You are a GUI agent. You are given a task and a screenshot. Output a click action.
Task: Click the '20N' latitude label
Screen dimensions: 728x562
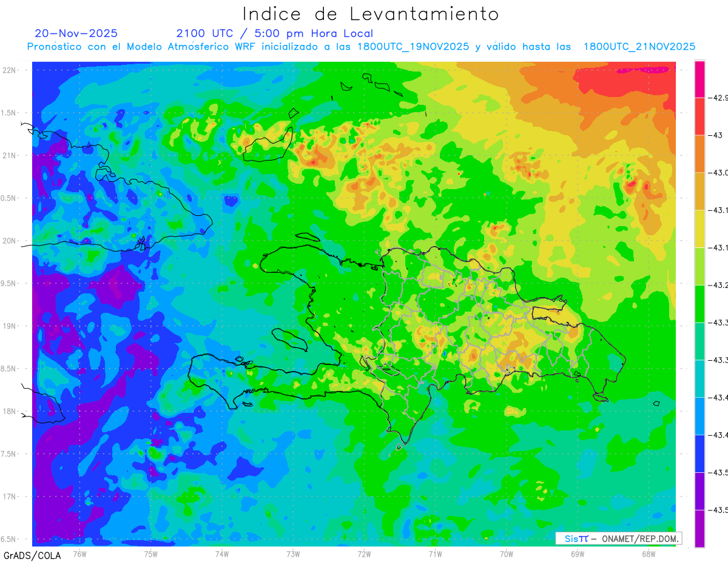(x=10, y=241)
